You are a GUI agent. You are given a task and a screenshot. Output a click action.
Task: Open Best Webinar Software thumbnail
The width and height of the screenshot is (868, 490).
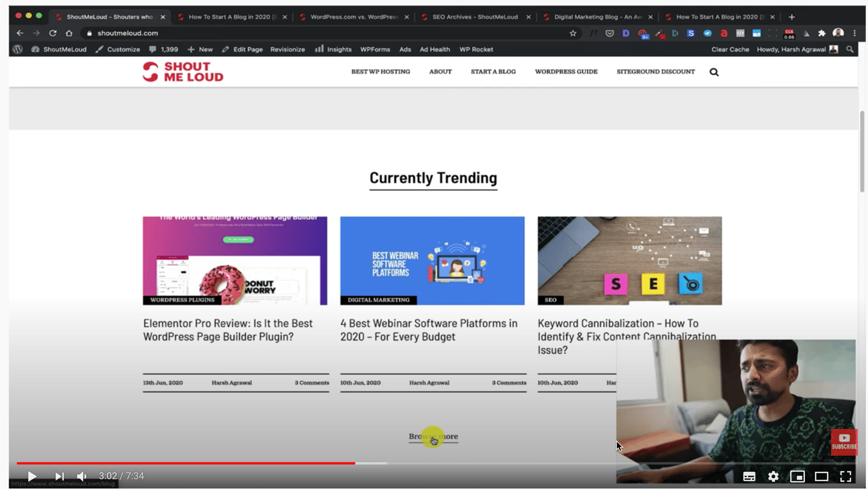coord(432,260)
